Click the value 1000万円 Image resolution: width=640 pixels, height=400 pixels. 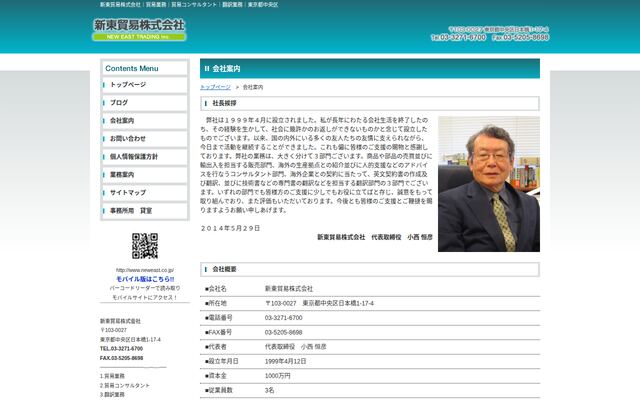click(x=278, y=376)
